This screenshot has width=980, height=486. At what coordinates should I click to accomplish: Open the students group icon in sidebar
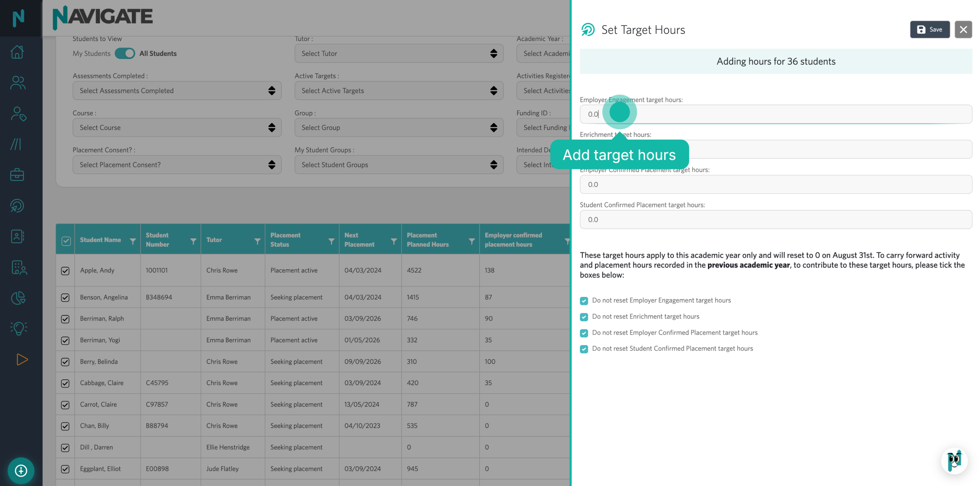pyautogui.click(x=17, y=83)
